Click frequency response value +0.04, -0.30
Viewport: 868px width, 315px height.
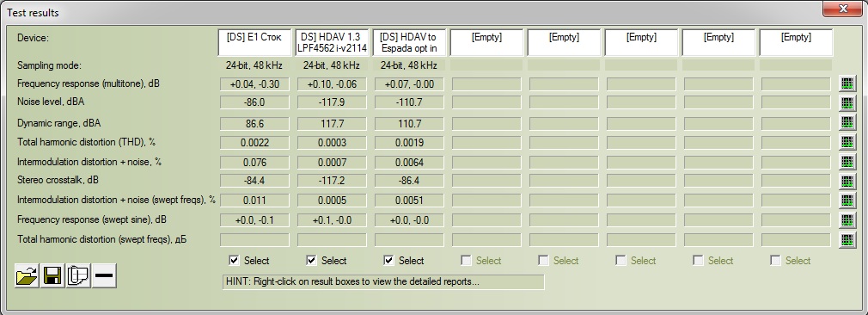click(254, 84)
